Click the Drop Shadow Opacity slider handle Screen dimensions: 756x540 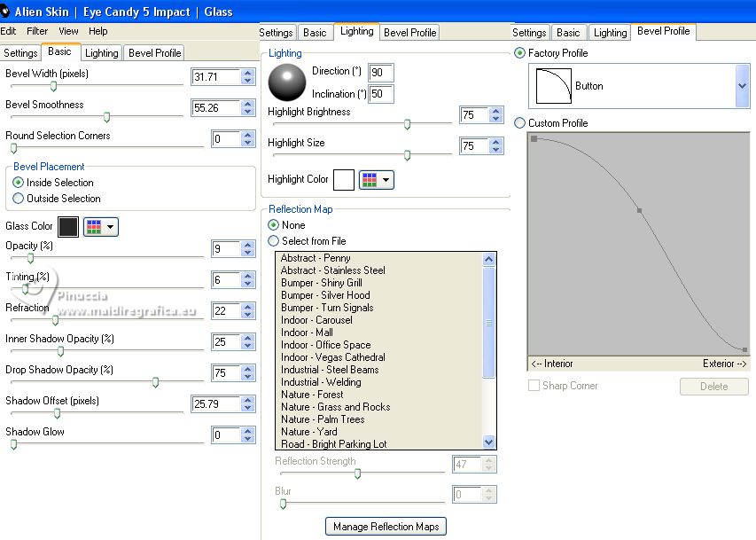coord(155,383)
